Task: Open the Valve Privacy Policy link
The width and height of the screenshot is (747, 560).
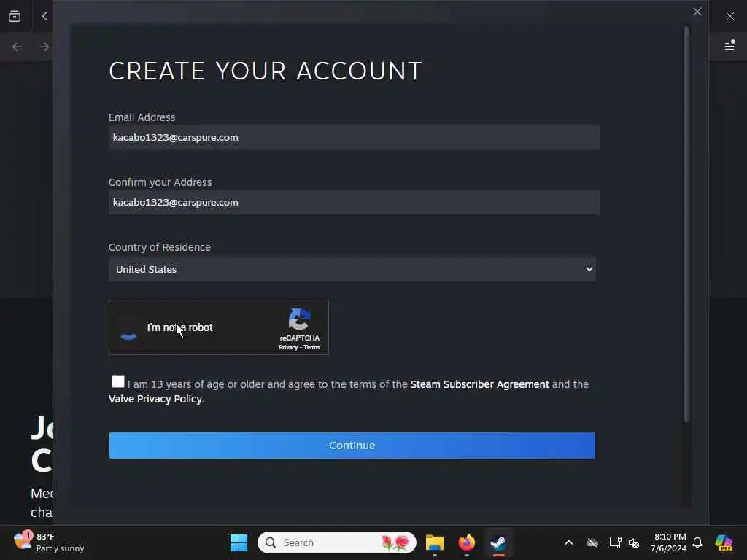Action: 155,399
